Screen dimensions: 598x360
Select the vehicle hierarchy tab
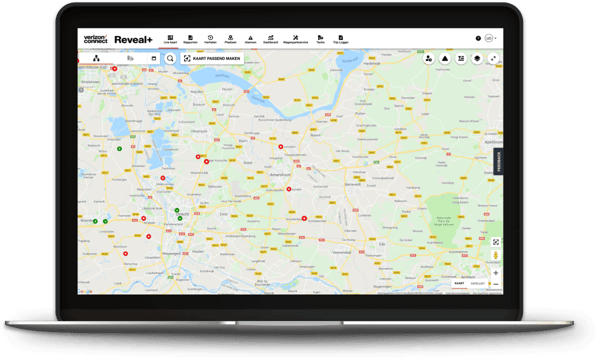96,58
